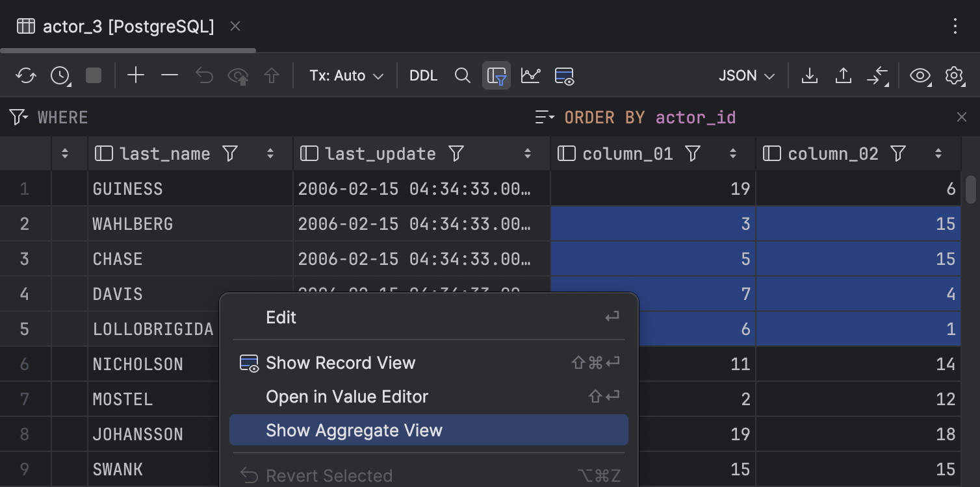Viewport: 980px width, 487px height.
Task: Open sort options for column_02
Action: pyautogui.click(x=938, y=153)
